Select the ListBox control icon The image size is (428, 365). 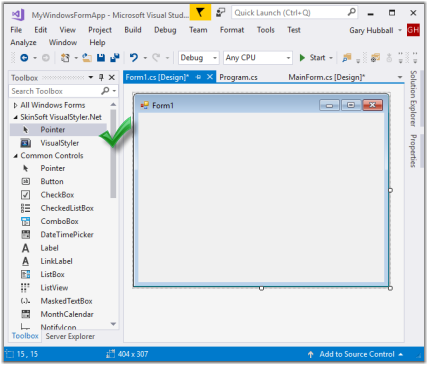[26, 275]
